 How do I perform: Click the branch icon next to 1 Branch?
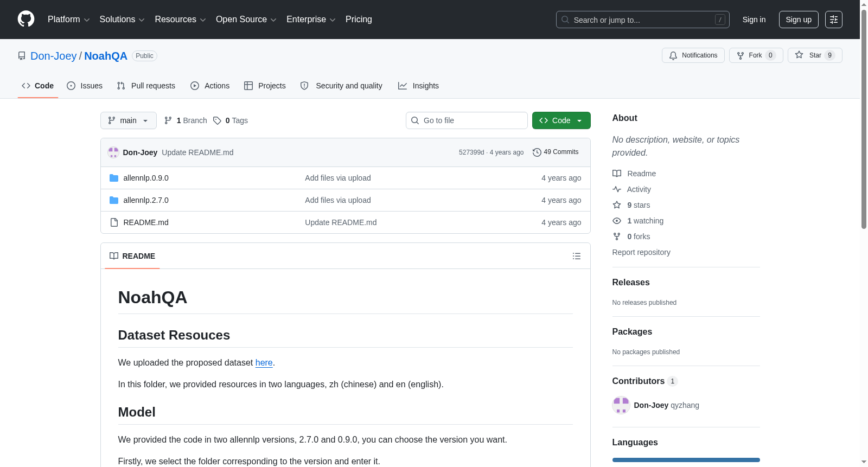pyautogui.click(x=168, y=120)
